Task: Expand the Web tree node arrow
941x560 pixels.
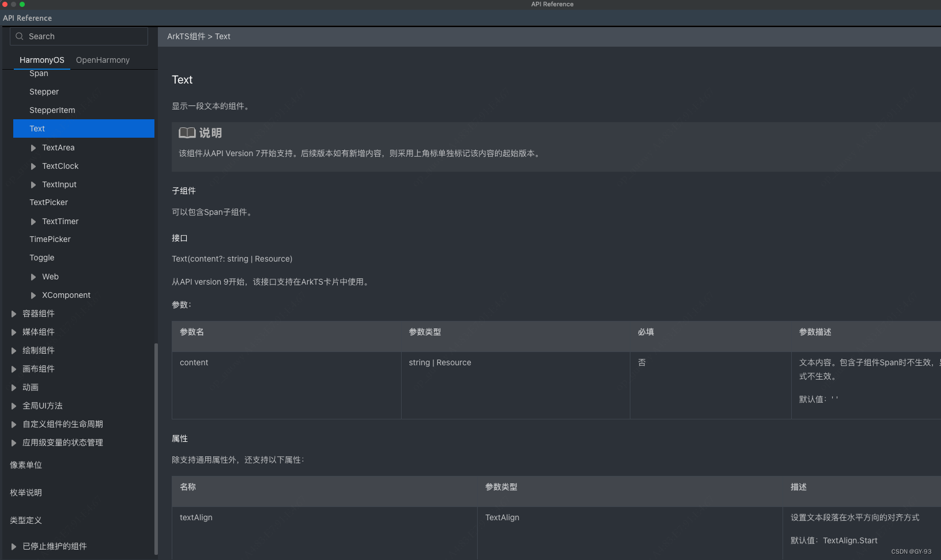Action: click(33, 277)
